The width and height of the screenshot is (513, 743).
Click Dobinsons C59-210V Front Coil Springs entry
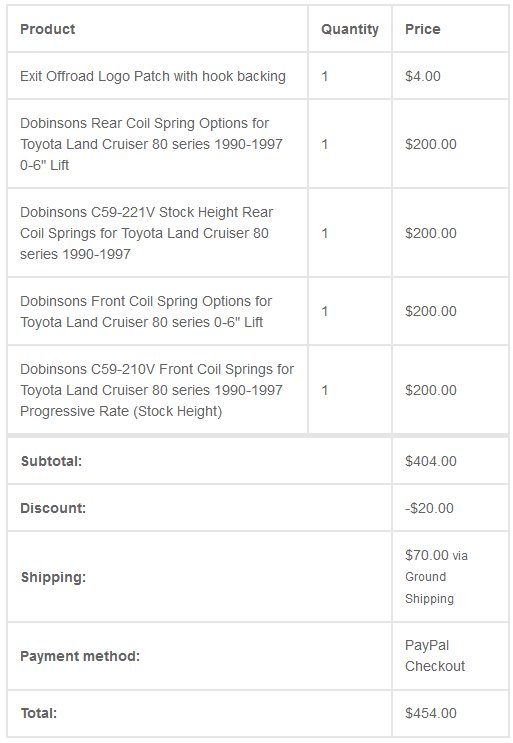[157, 390]
